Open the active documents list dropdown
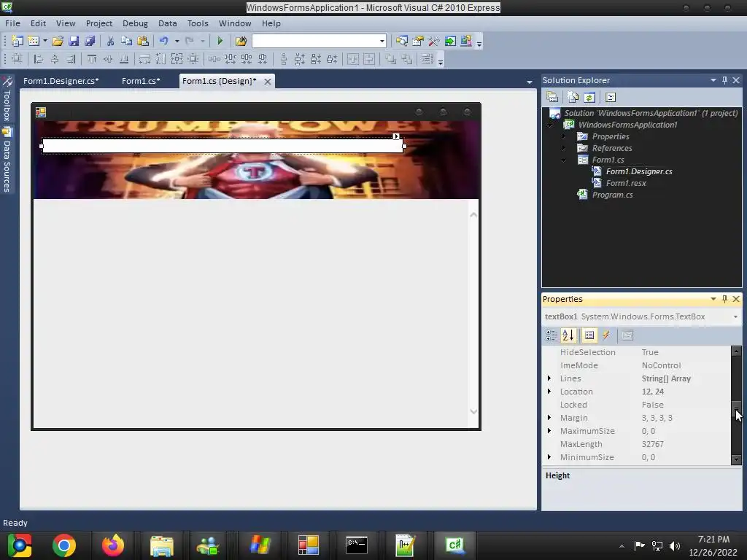The image size is (747, 560). [530, 82]
